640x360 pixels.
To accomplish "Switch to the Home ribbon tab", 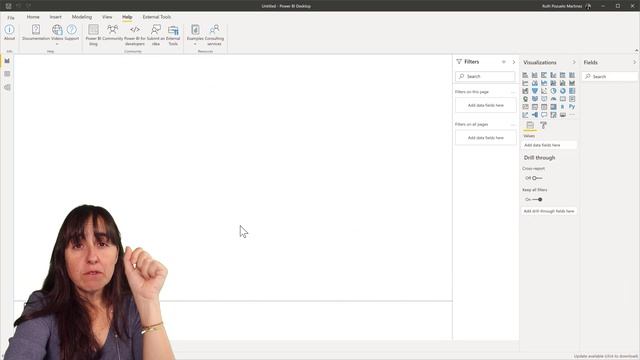I will point(33,17).
